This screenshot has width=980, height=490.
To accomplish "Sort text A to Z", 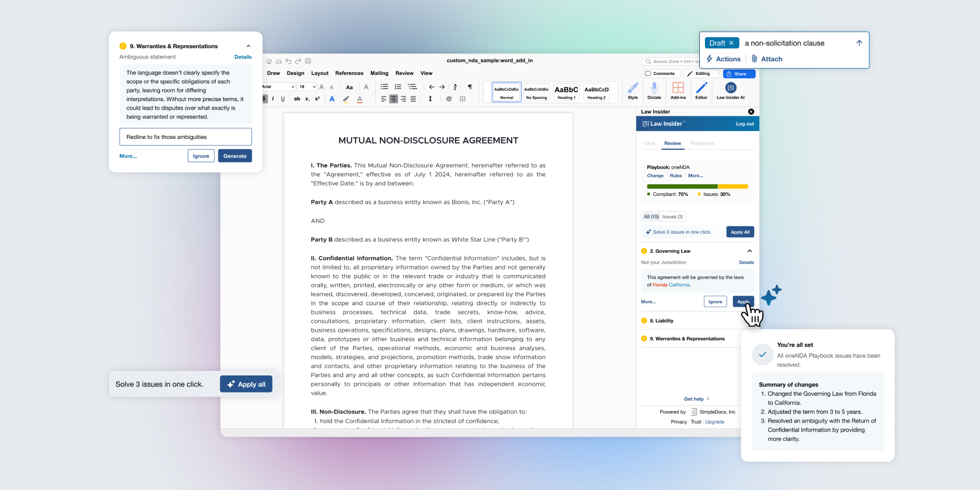I will tap(455, 87).
